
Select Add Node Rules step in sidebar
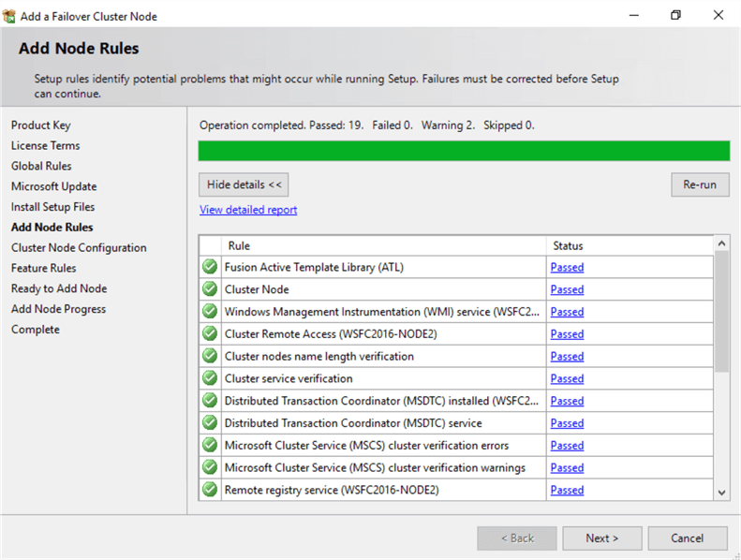point(52,227)
